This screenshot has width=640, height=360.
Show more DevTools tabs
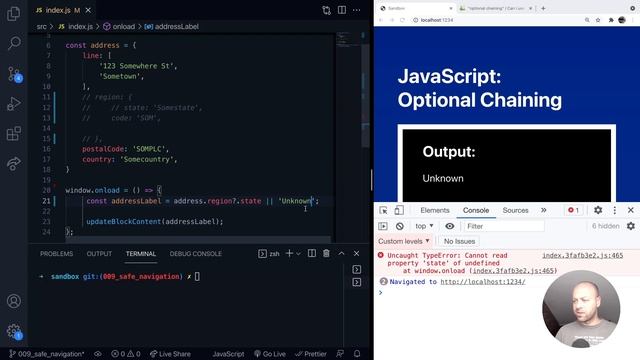(544, 210)
